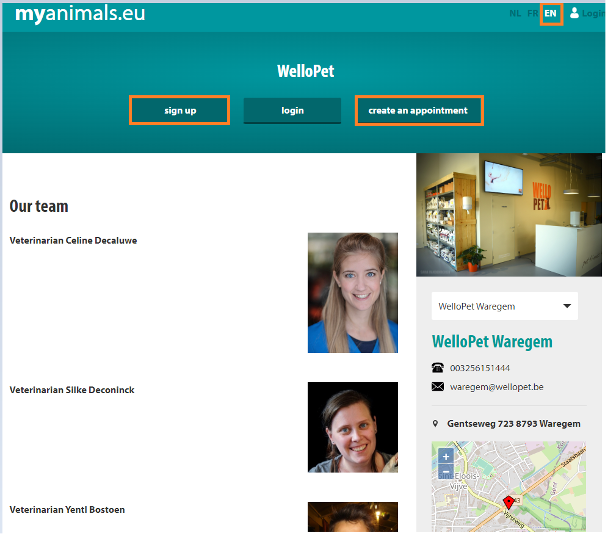Click Yentl Bosteen's partially visible photo
Viewport: 606px width, 534px height.
[x=352, y=517]
